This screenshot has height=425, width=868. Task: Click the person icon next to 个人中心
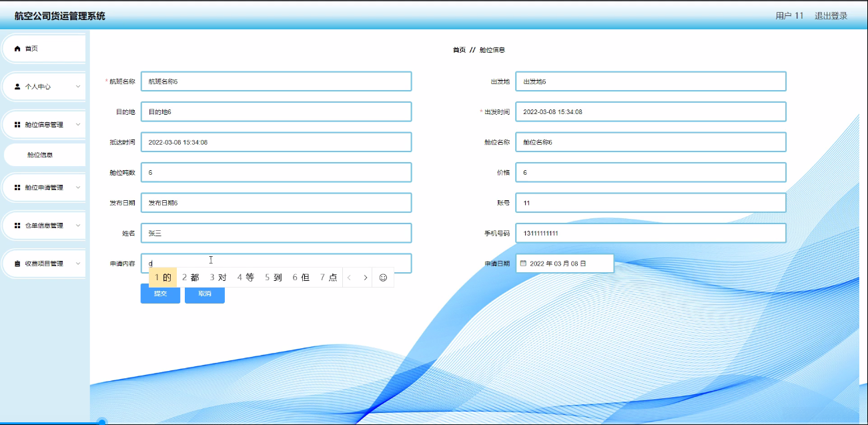click(x=17, y=87)
